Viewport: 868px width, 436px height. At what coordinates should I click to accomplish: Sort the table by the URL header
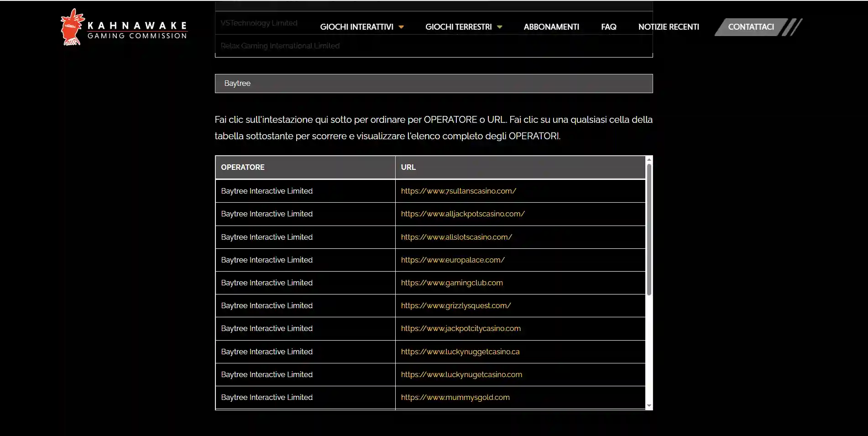pyautogui.click(x=520, y=167)
